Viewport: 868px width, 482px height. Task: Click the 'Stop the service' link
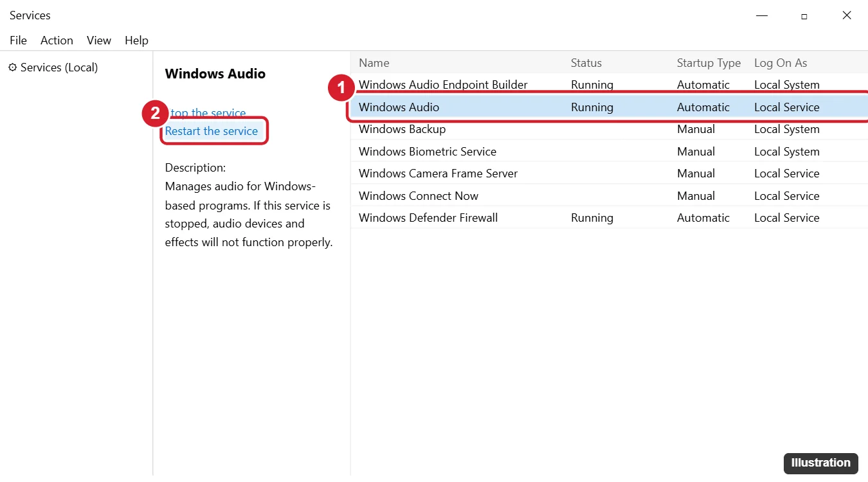pos(206,113)
